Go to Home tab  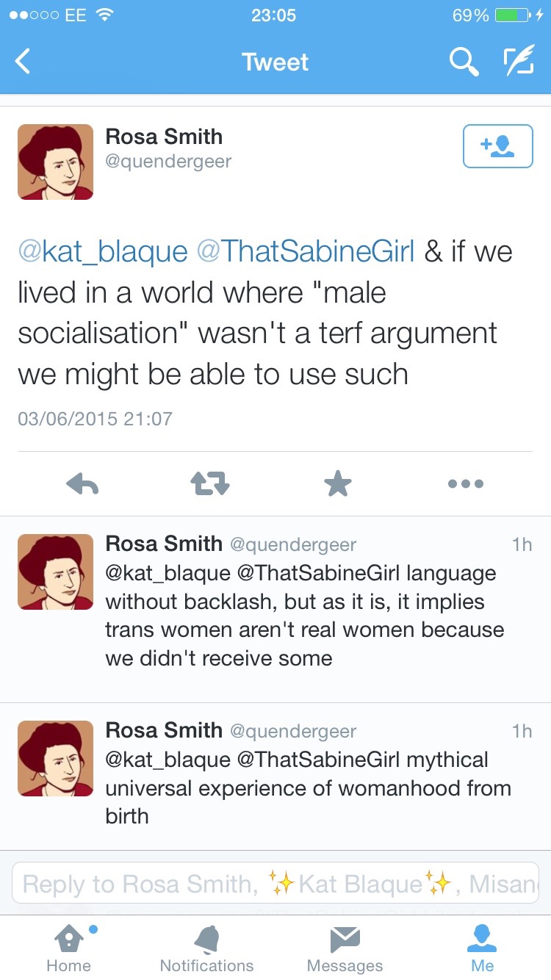(x=68, y=948)
